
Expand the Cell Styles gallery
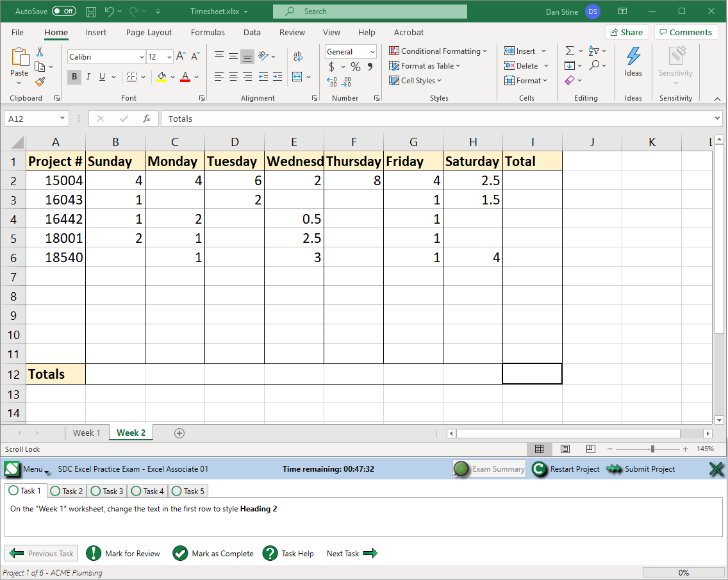pyautogui.click(x=417, y=80)
